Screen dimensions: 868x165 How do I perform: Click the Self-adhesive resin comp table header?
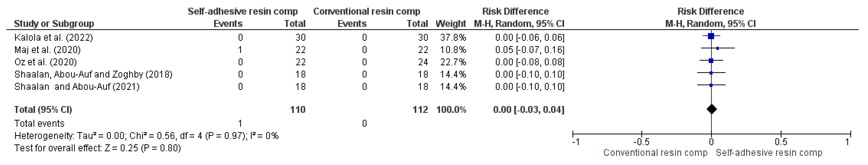click(x=243, y=11)
